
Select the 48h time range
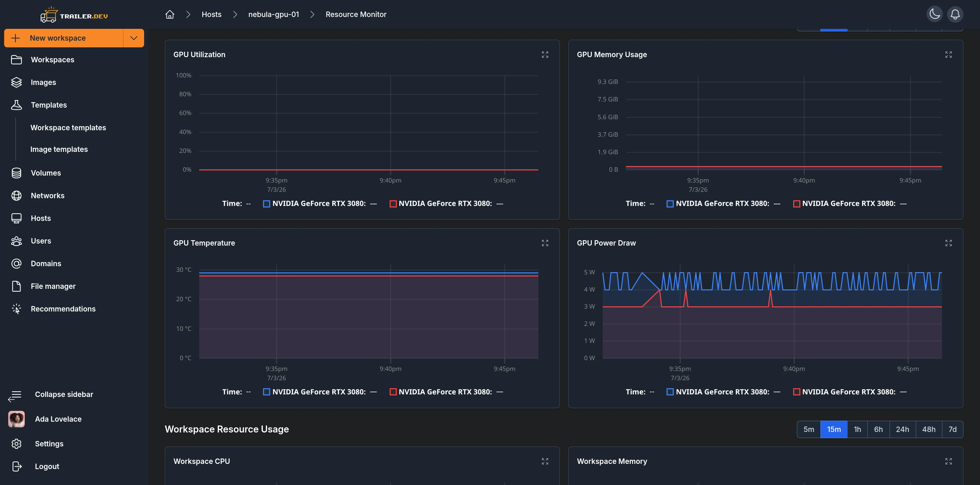coord(929,429)
